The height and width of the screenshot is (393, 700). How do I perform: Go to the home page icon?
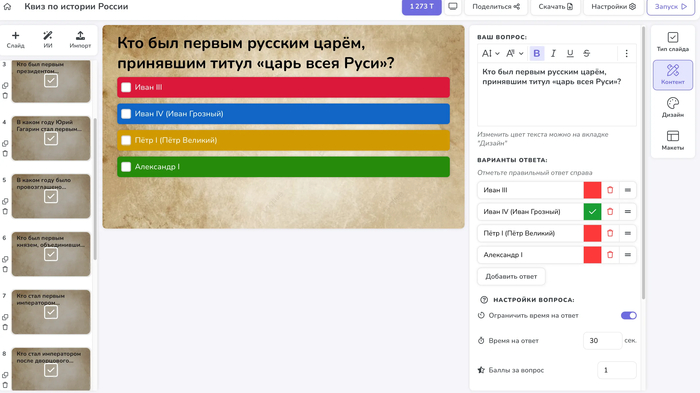click(7, 7)
